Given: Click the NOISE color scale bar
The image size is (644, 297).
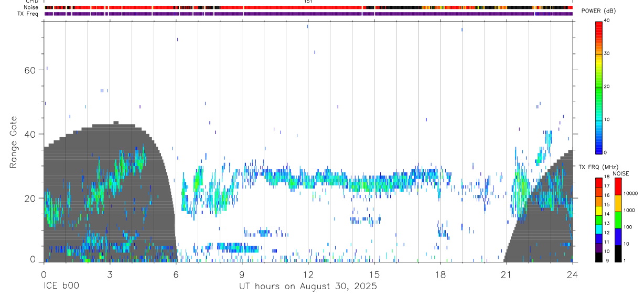Looking at the screenshot, I should point(617,219).
